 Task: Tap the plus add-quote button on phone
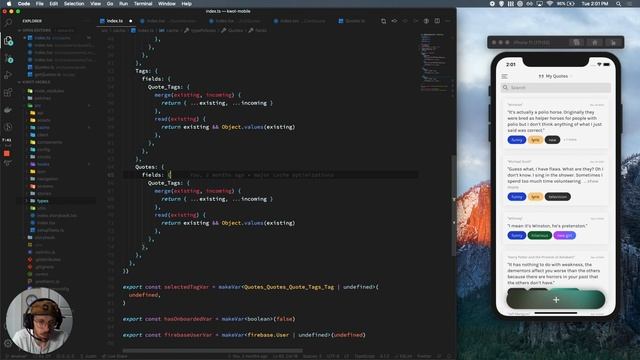pyautogui.click(x=556, y=300)
